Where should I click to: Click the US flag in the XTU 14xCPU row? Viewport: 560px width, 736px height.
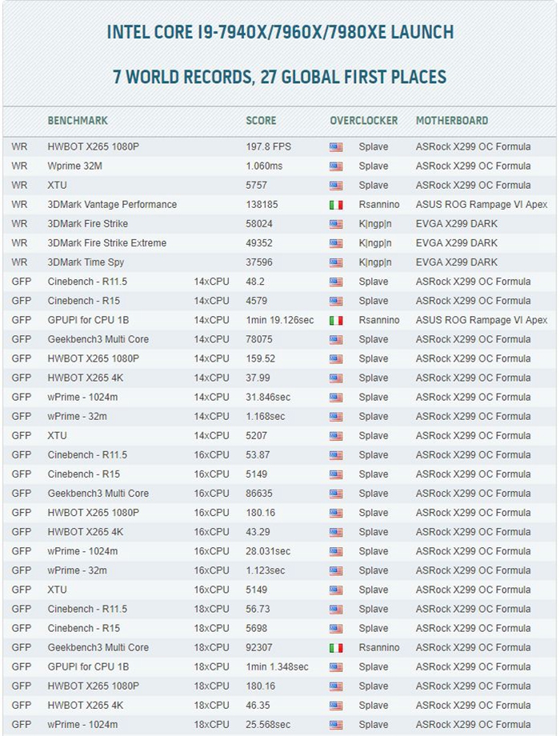(336, 436)
